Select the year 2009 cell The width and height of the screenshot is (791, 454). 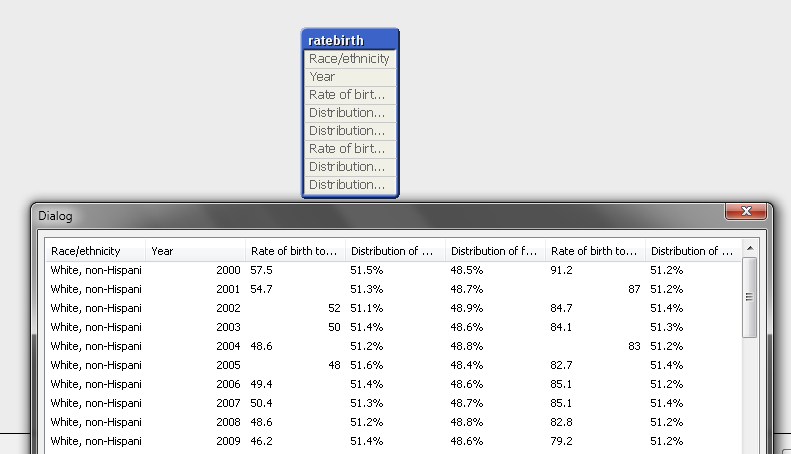point(229,441)
